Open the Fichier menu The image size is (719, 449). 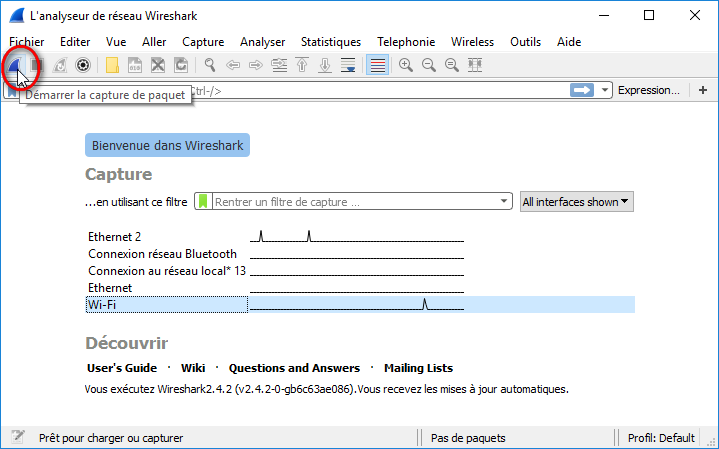tap(27, 42)
